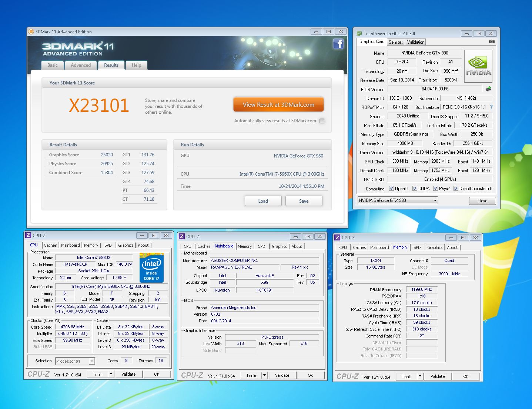Click the NVIDIA SLI Enabled (4 GPUs) field
The image size is (532, 409).
[x=440, y=179]
